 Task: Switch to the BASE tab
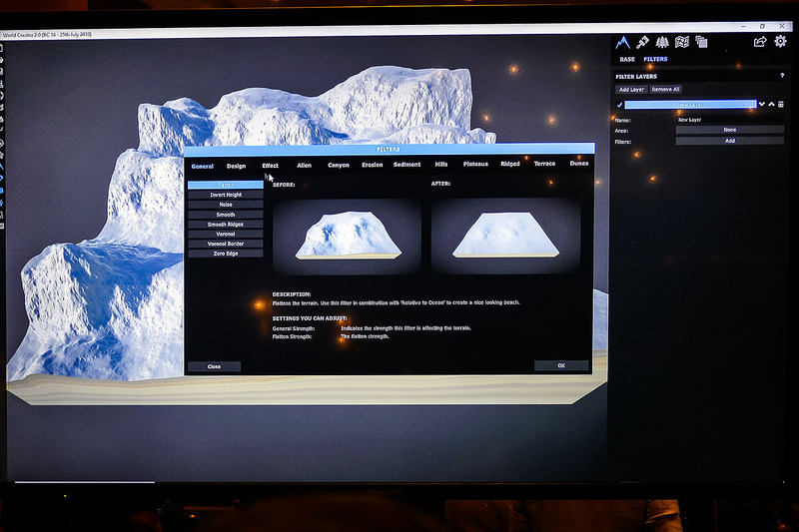click(x=627, y=60)
